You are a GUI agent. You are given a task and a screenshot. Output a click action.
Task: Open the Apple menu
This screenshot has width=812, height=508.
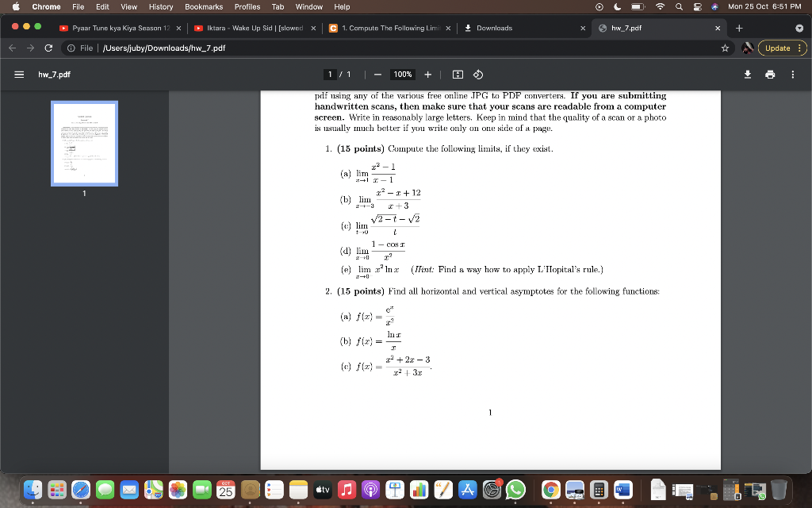coord(16,6)
